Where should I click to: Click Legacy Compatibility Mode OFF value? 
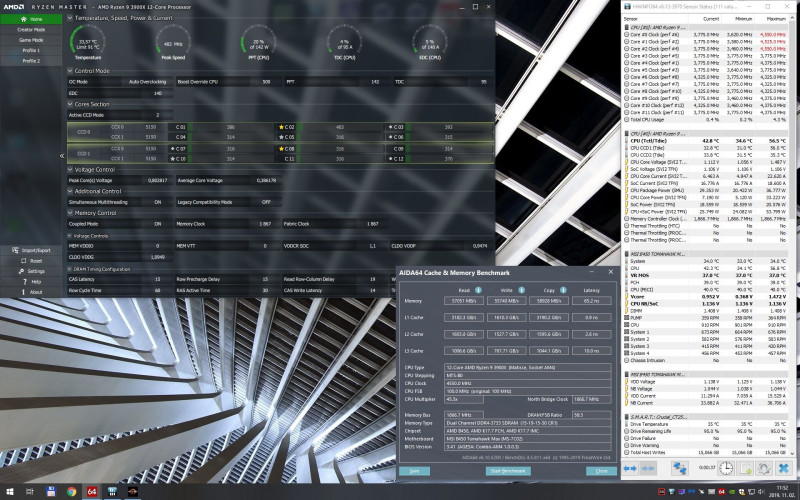[265, 202]
